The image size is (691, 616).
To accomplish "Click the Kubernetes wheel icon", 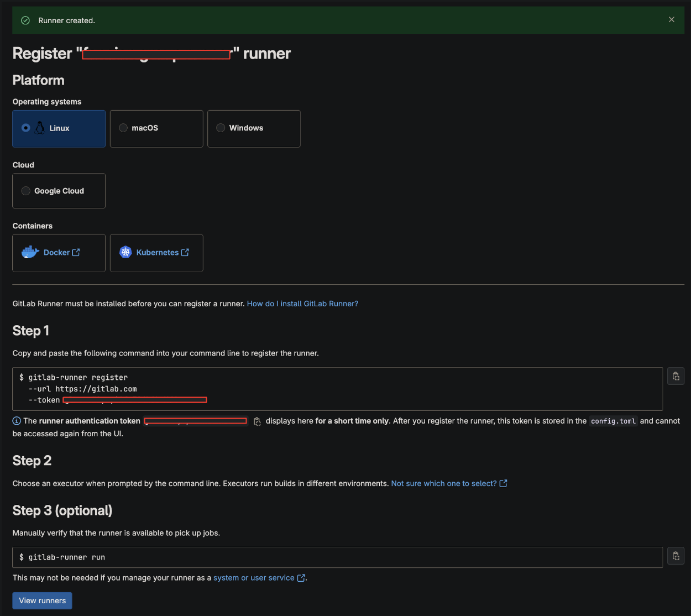I will coord(125,252).
